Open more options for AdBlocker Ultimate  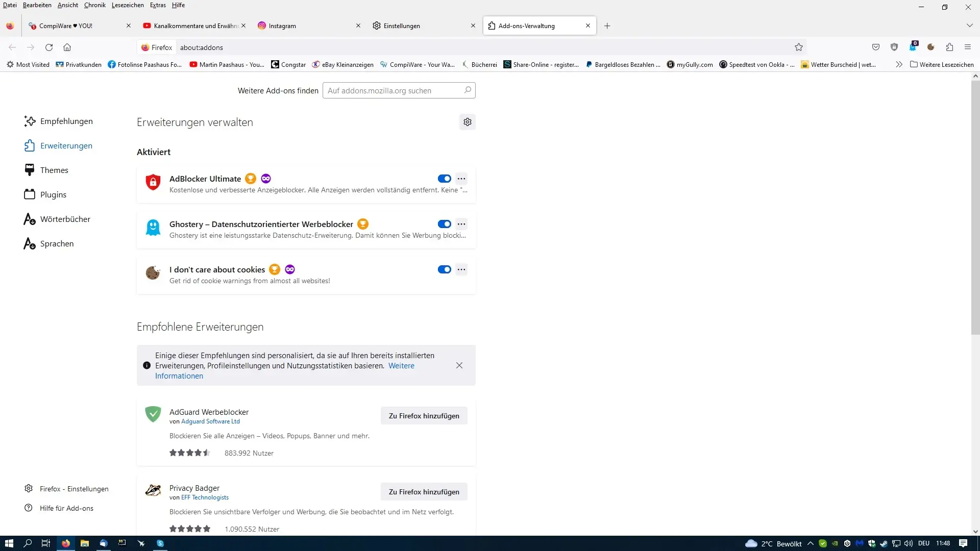(461, 179)
